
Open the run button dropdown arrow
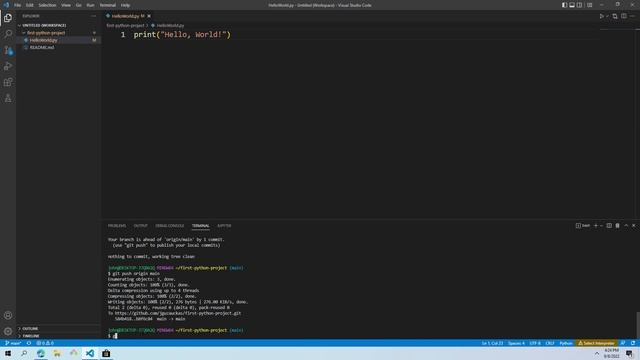point(607,16)
